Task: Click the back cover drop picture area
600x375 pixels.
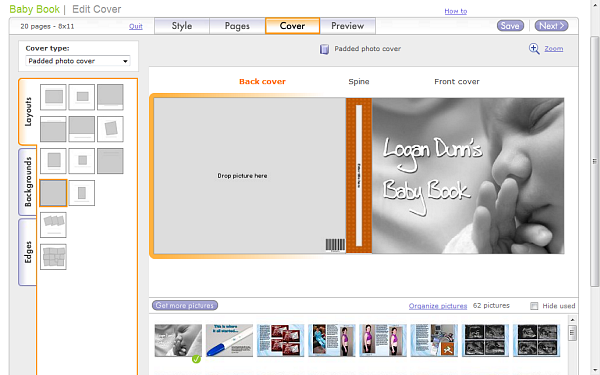Action: tap(250, 176)
